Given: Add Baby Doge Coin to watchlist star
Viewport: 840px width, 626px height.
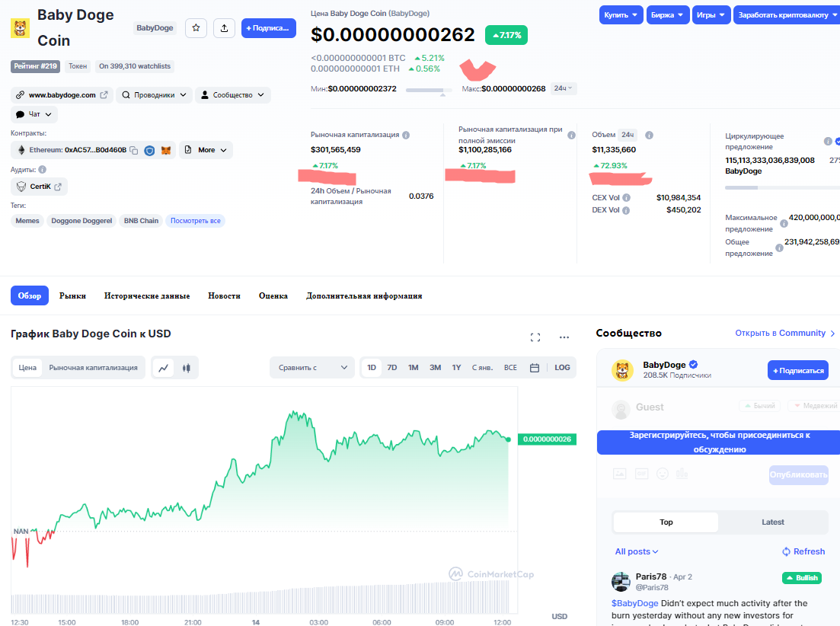Looking at the screenshot, I should coord(196,28).
